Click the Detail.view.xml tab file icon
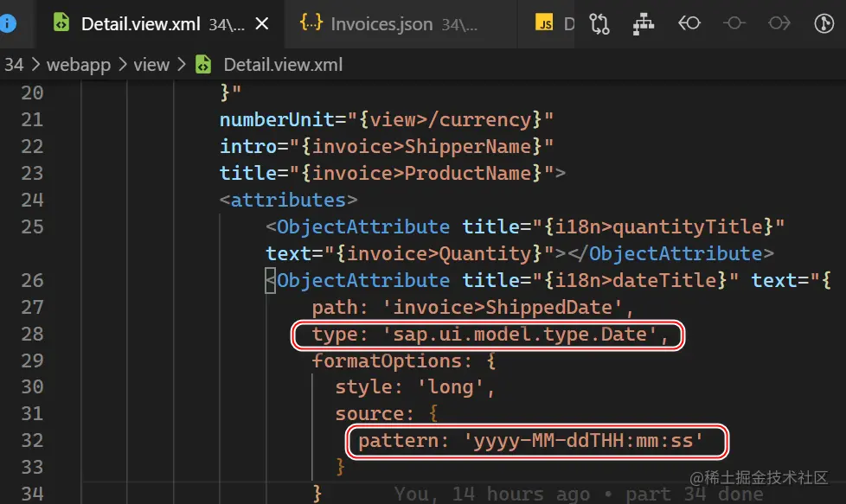The height and width of the screenshot is (504, 846). [61, 22]
